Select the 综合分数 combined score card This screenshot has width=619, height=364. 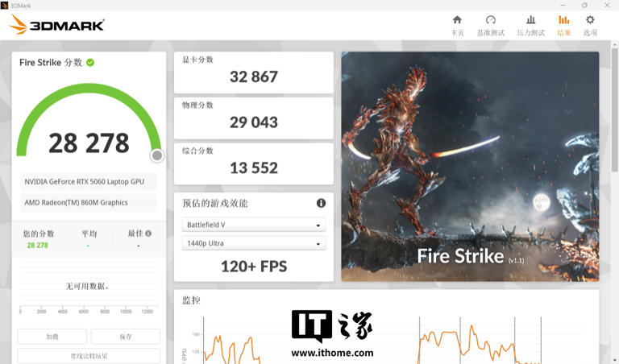[253, 163]
